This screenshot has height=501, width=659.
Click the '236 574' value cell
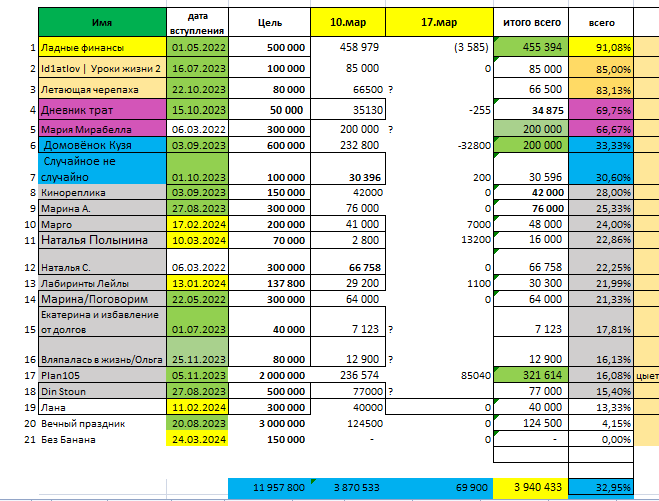coord(348,375)
